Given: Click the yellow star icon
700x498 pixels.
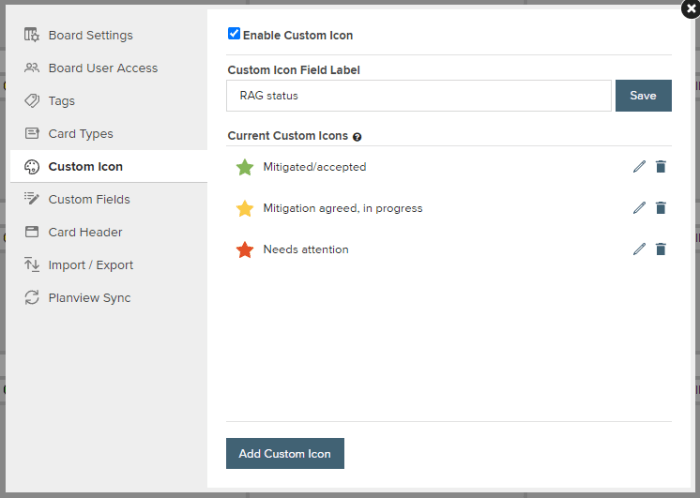Looking at the screenshot, I should [x=245, y=208].
